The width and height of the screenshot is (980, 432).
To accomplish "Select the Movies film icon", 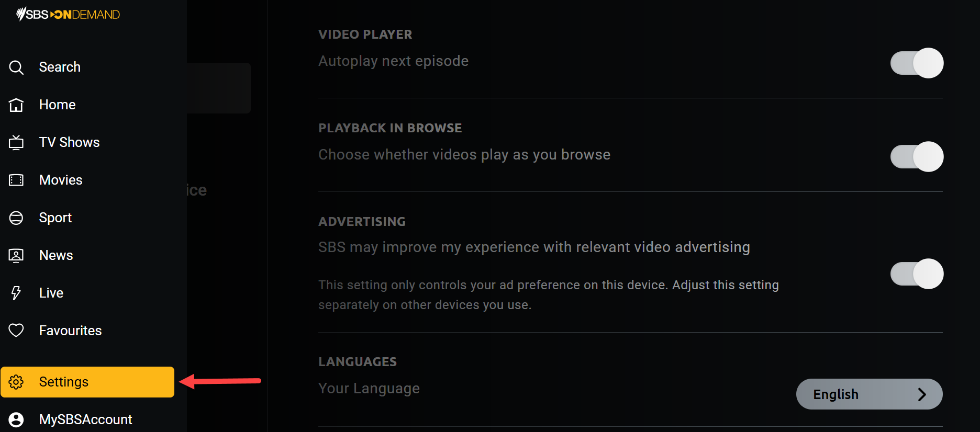I will pos(16,180).
